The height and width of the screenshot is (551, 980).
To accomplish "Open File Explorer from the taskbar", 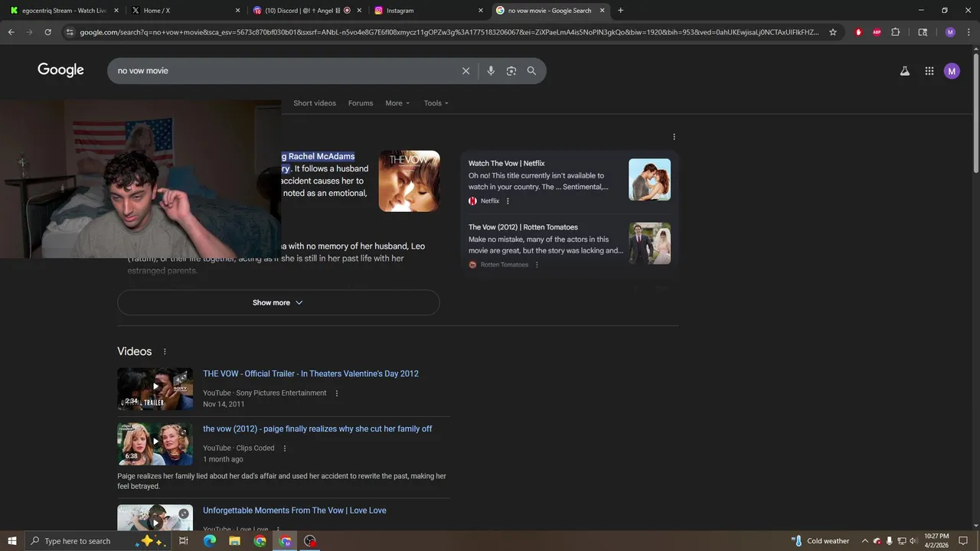I will tap(234, 541).
